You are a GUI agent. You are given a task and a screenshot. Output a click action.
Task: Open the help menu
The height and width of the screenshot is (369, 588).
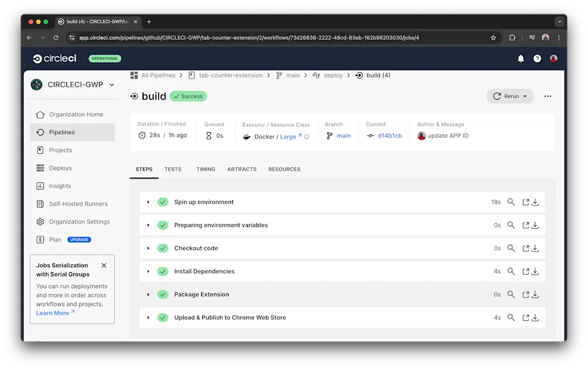[x=536, y=58]
